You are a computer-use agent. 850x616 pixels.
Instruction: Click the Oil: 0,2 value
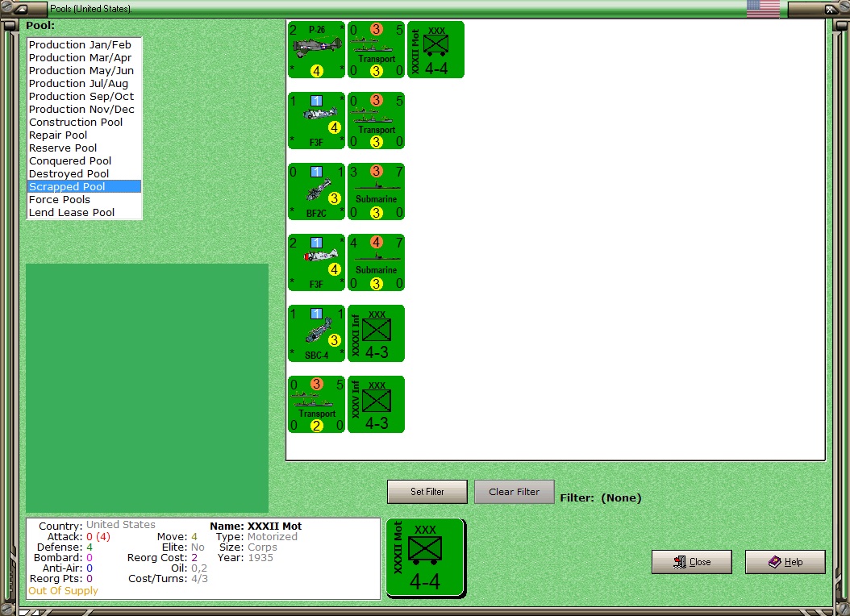point(199,568)
